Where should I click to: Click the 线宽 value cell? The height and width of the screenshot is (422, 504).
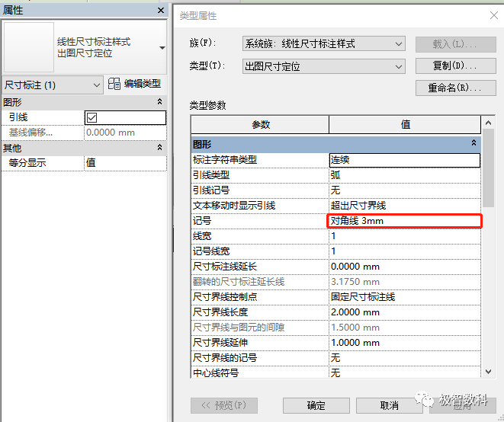click(405, 236)
